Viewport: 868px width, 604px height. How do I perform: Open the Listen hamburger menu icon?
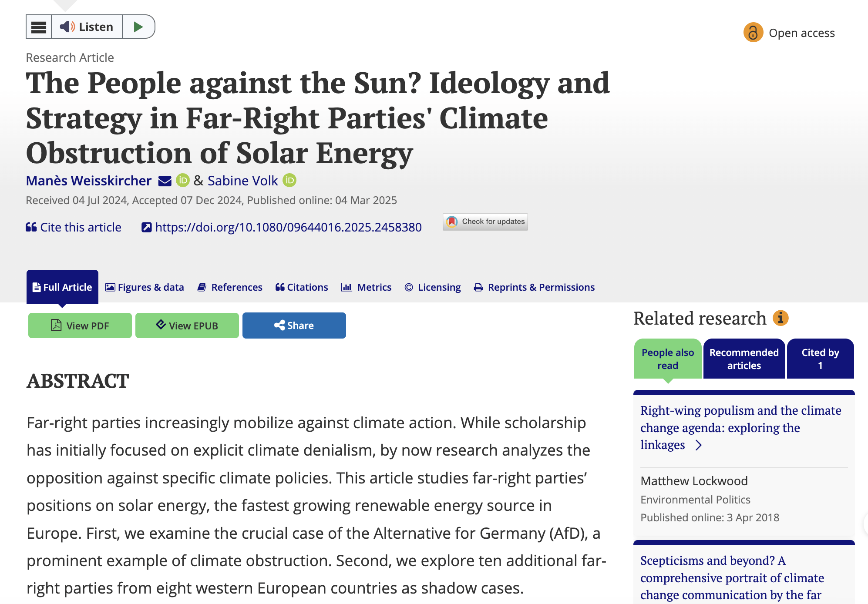pyautogui.click(x=39, y=27)
